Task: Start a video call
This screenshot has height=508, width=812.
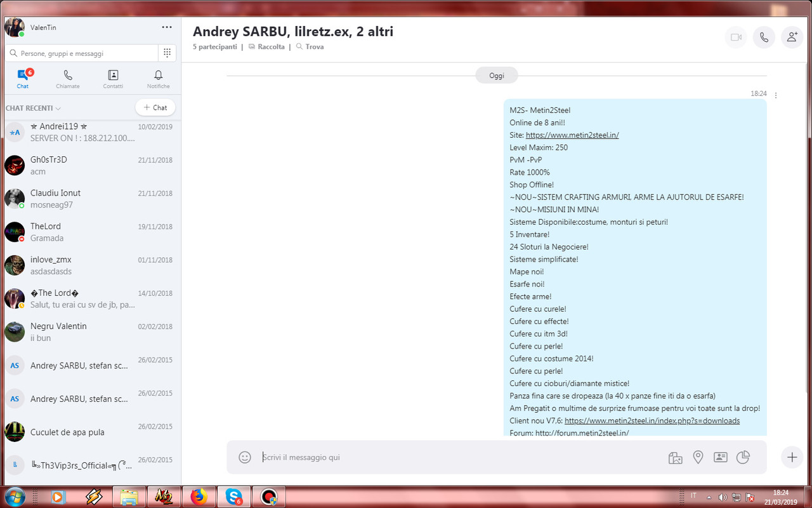Action: point(736,37)
